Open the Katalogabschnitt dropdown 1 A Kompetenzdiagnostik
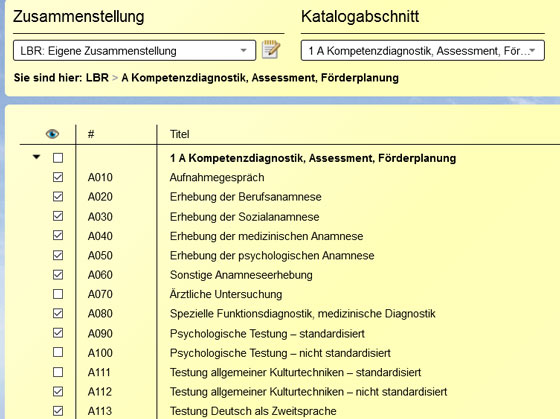This screenshot has height=419, width=560. pyautogui.click(x=422, y=50)
